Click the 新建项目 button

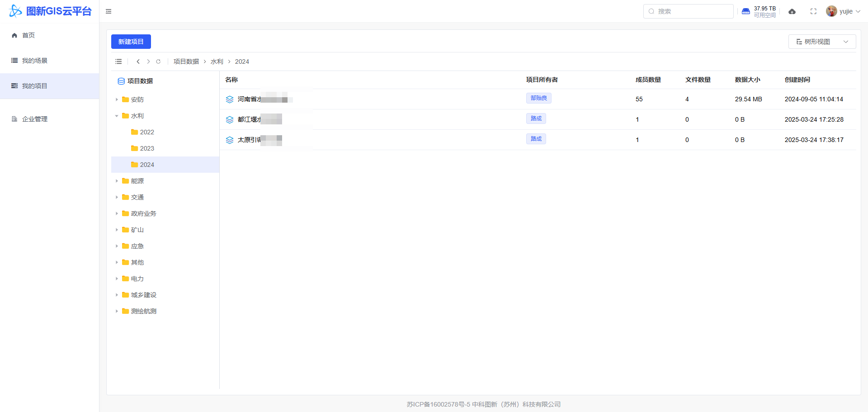tap(131, 42)
